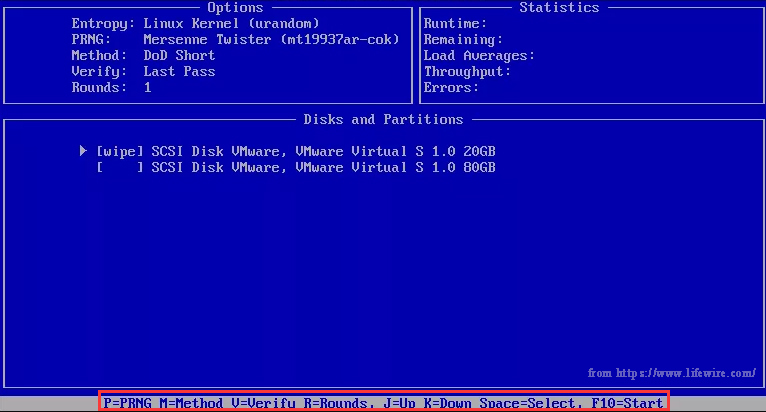The image size is (766, 412).
Task: Click the Rounds value of 1
Action: click(x=148, y=87)
